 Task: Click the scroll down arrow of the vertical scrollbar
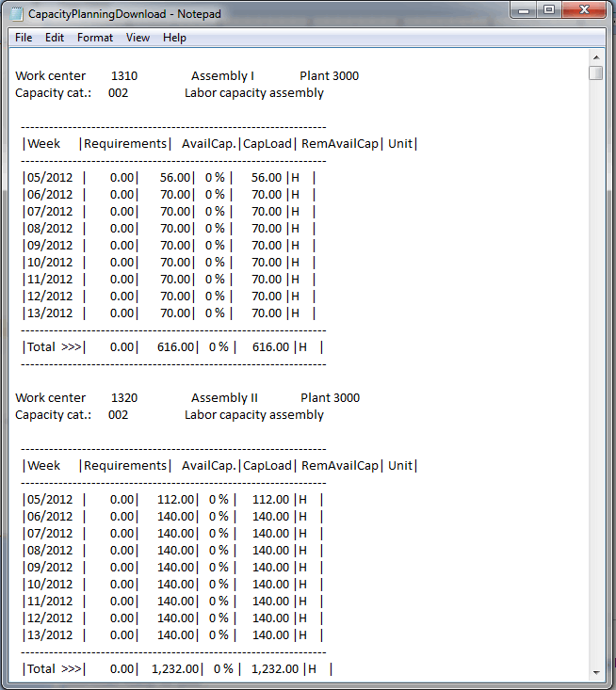595,671
